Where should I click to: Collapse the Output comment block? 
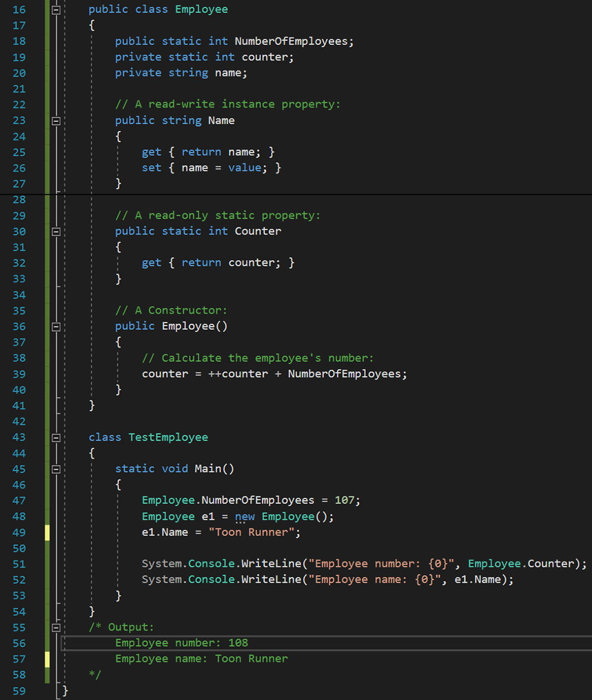point(56,627)
